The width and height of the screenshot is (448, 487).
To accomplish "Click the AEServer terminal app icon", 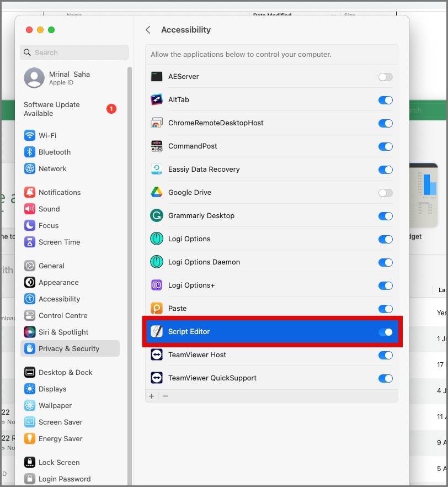I will [x=157, y=76].
